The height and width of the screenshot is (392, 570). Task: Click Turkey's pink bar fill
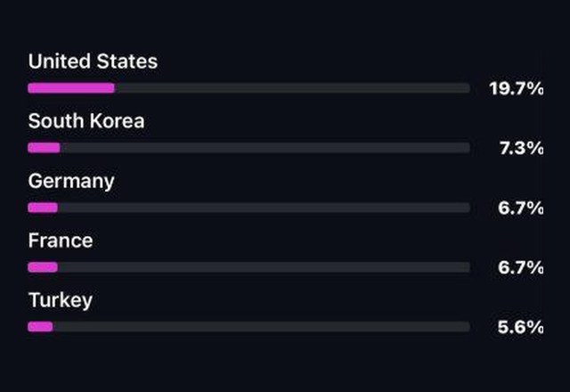click(40, 327)
